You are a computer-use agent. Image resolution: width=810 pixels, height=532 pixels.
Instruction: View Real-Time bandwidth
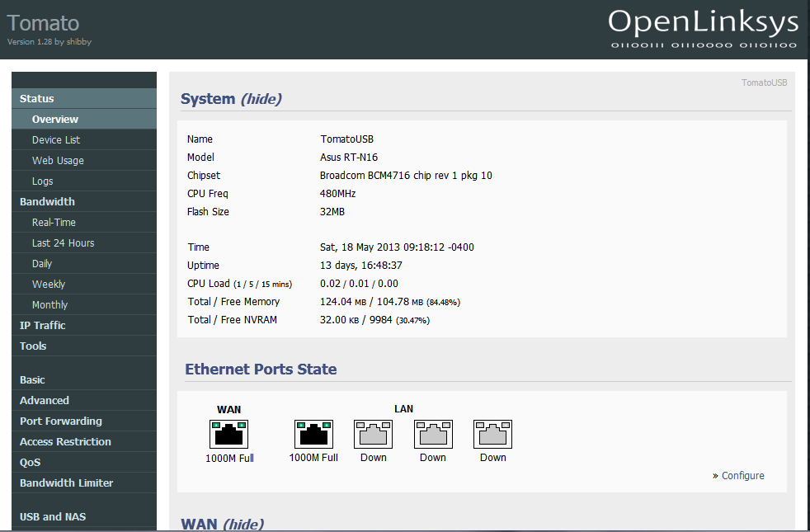click(x=84, y=223)
